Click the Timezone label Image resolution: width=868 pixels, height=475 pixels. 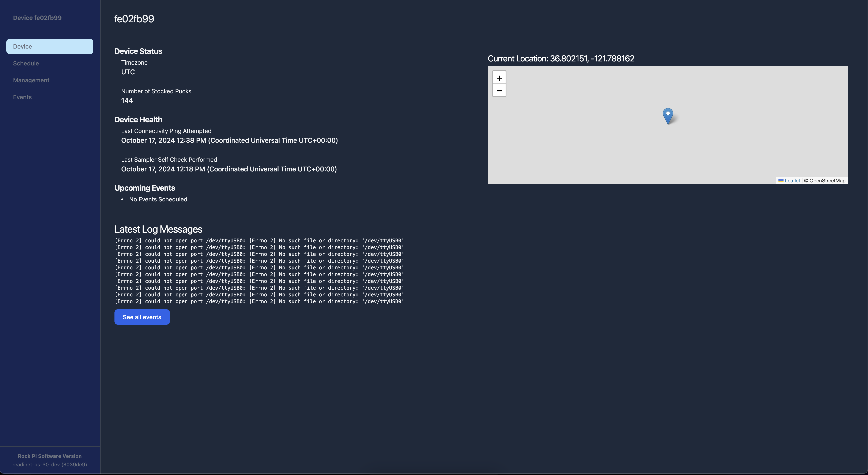point(134,63)
